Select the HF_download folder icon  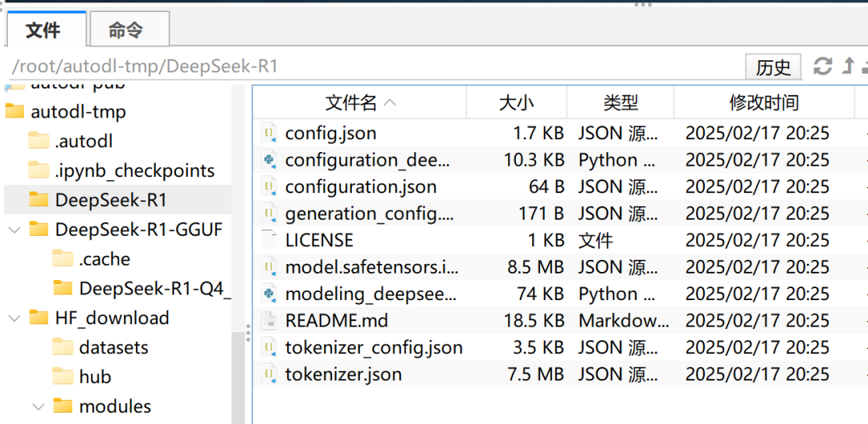[39, 318]
